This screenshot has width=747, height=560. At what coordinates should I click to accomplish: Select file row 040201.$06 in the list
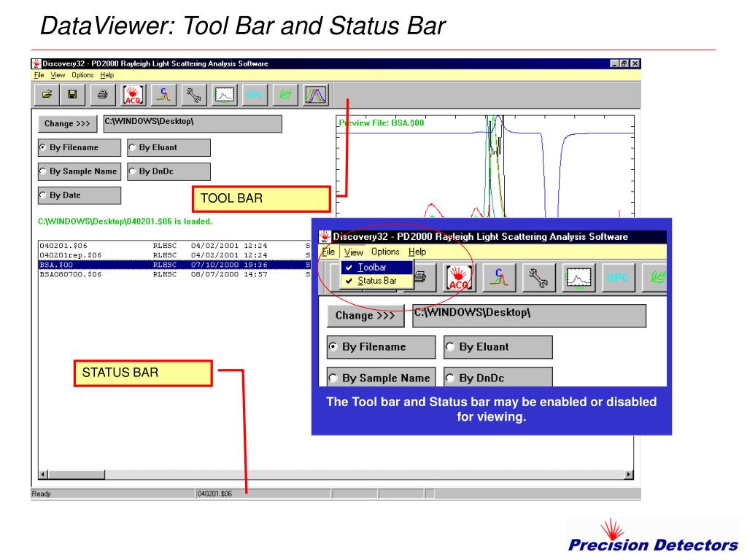pyautogui.click(x=174, y=246)
